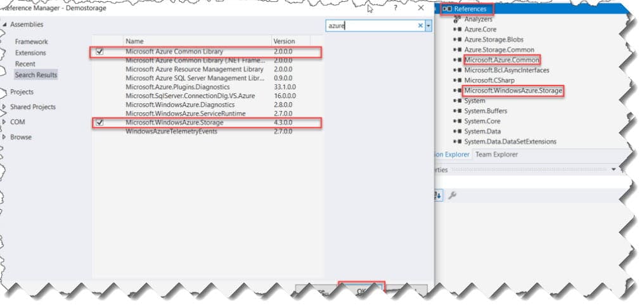This screenshot has height=308, width=644.
Task: Select Microsoft.SqlServer.ConnectionDlg.VS.Azure row
Action: [207, 96]
